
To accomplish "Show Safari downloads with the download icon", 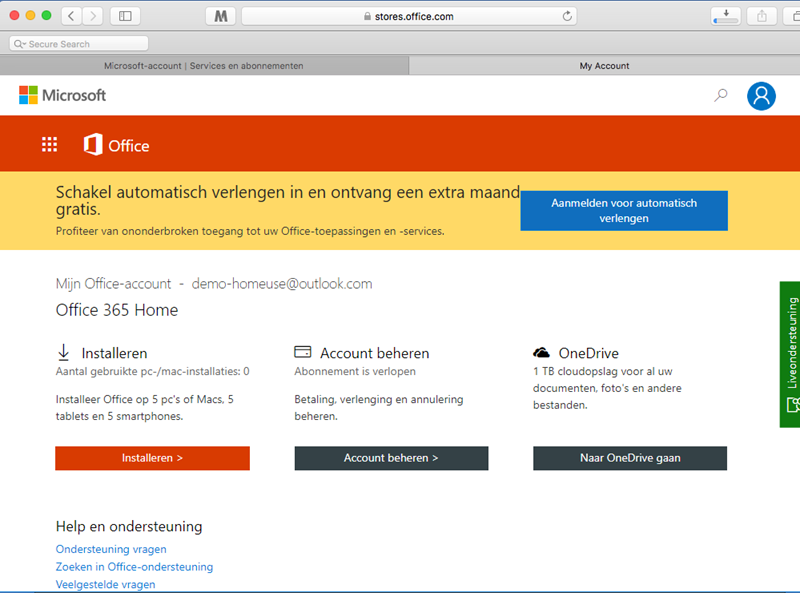I will [725, 16].
